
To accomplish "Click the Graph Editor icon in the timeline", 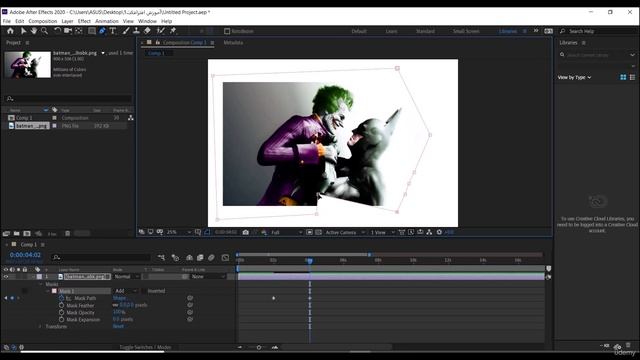I will [x=225, y=258].
